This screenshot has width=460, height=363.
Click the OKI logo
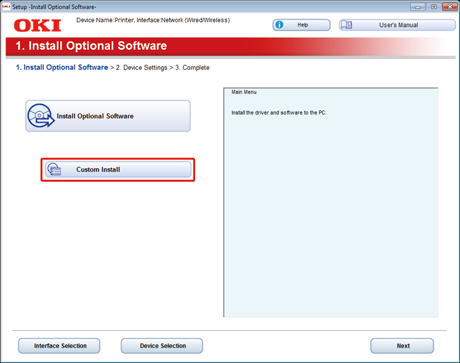pos(37,26)
